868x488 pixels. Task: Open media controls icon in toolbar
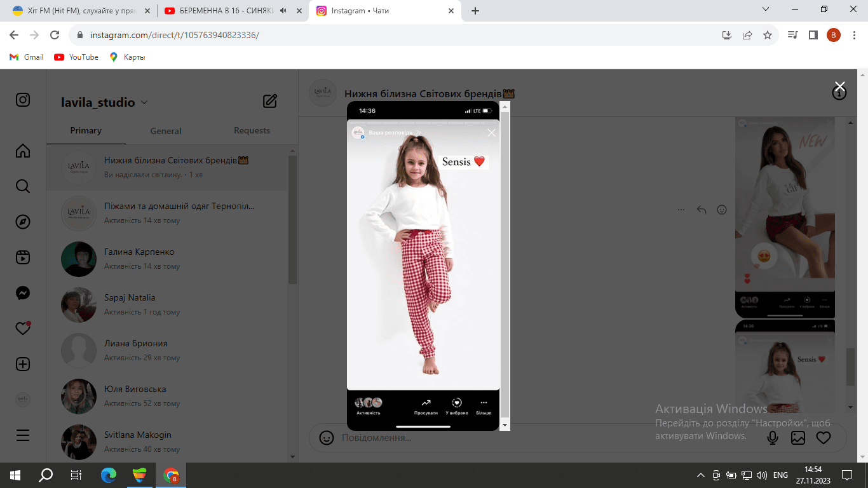tap(793, 35)
